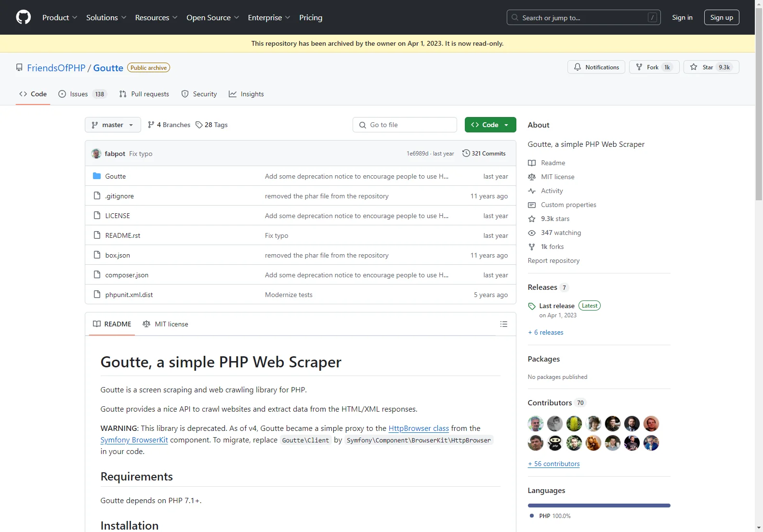Open the Product dropdown menu
763x532 pixels.
(x=60, y=17)
